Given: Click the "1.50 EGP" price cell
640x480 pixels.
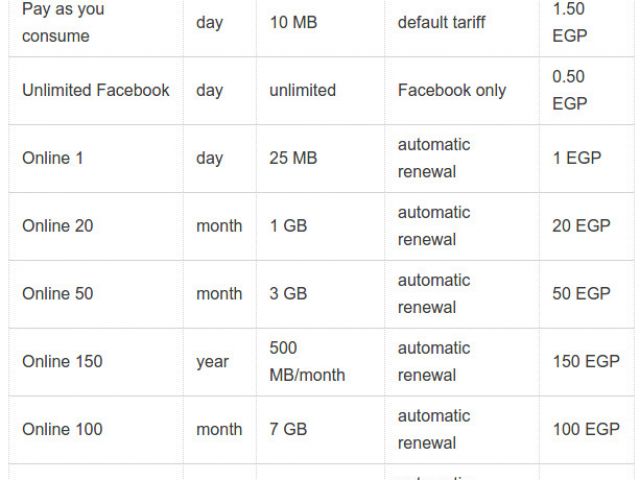Looking at the screenshot, I should [569, 22].
